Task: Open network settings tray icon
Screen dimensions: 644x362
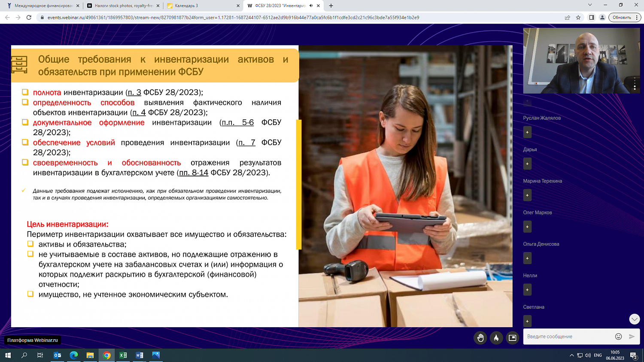Action: (x=580, y=355)
